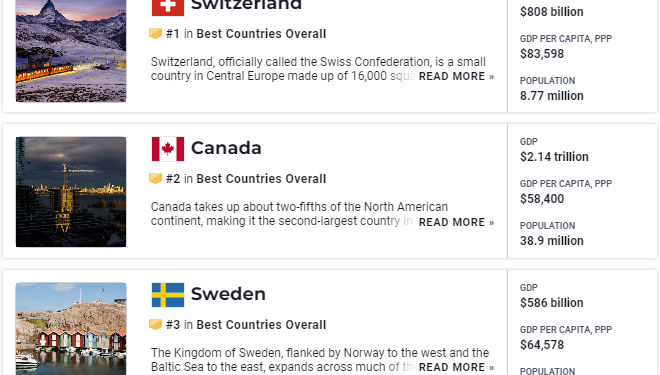
Task: Expand Sweden description with READ MORE
Action: (x=456, y=367)
